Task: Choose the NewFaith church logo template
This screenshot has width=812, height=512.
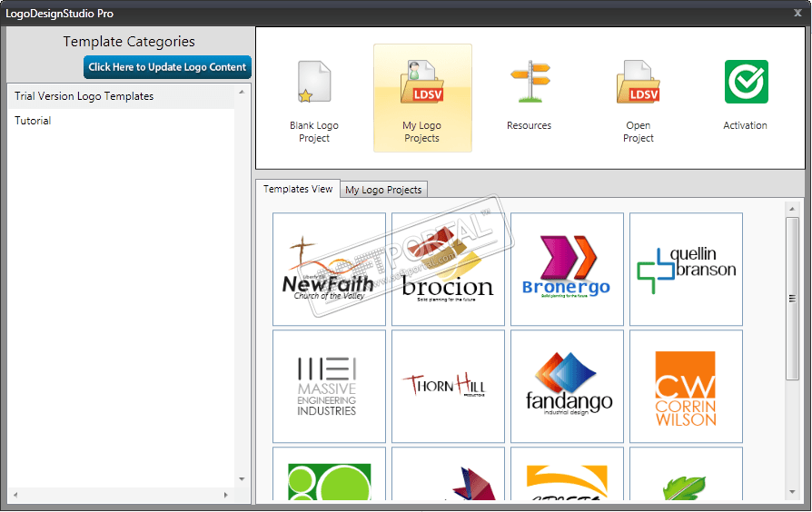Action: (x=330, y=270)
